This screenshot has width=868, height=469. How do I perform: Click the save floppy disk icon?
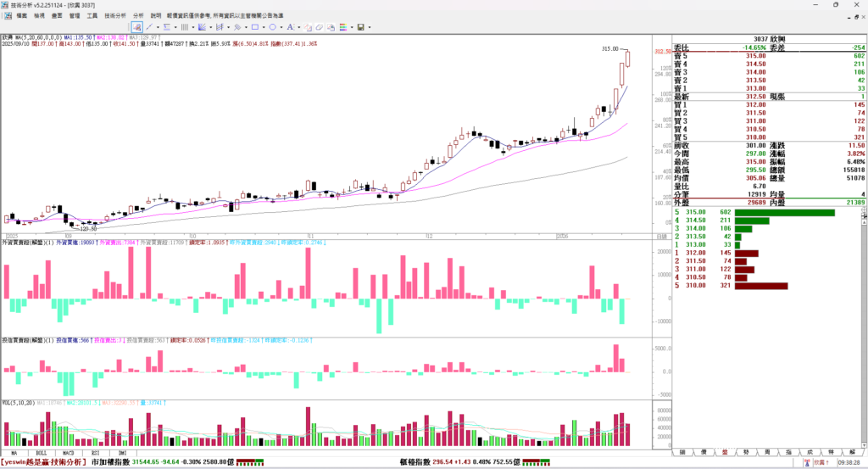coord(361,27)
